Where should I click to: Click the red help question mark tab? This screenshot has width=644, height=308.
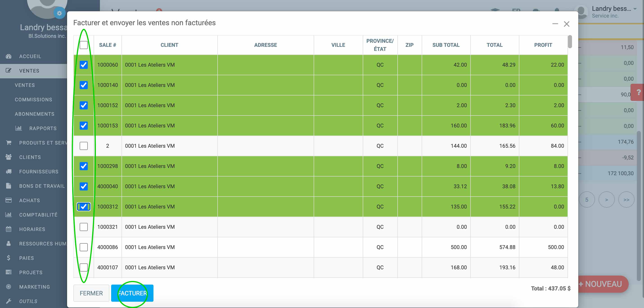coord(638,92)
